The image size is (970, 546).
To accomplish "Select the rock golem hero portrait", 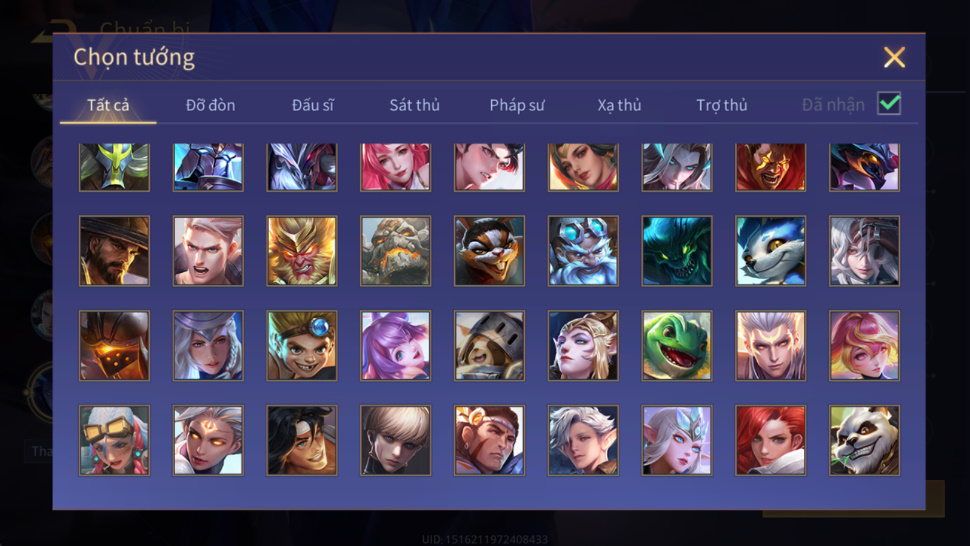I will pyautogui.click(x=395, y=251).
